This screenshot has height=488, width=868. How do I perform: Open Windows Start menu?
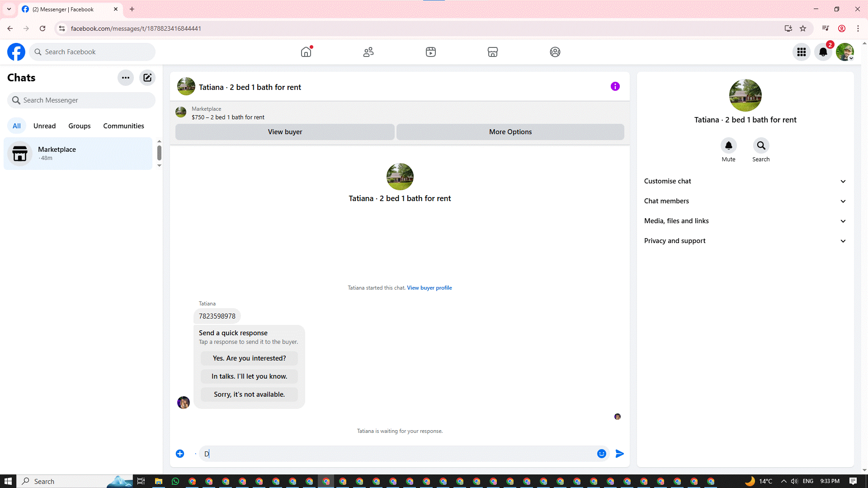pos(8,481)
